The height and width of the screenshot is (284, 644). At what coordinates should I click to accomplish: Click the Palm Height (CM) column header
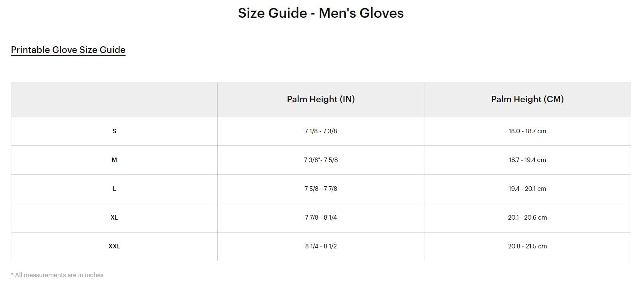527,99
